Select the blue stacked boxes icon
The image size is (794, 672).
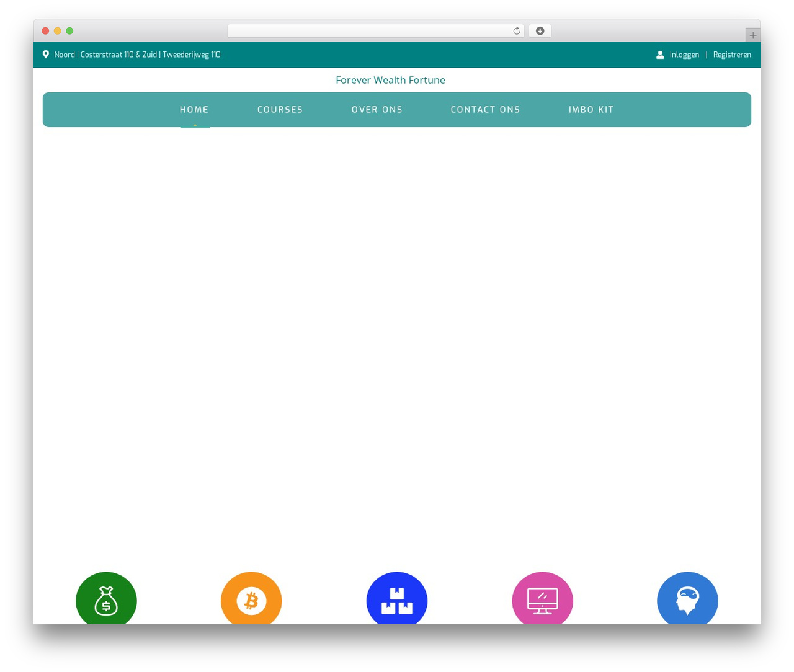coord(397,598)
